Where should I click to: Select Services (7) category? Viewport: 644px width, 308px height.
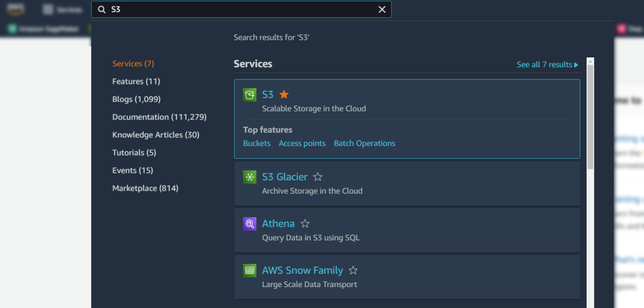coord(133,63)
